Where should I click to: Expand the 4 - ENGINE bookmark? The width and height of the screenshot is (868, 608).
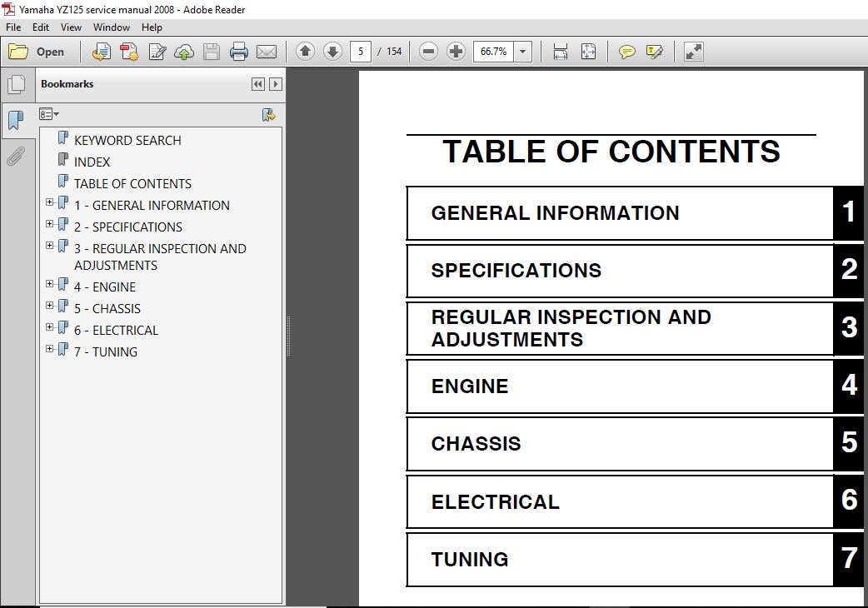click(x=50, y=284)
